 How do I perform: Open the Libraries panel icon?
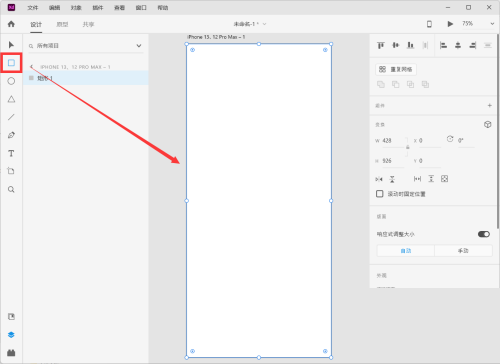point(11,317)
